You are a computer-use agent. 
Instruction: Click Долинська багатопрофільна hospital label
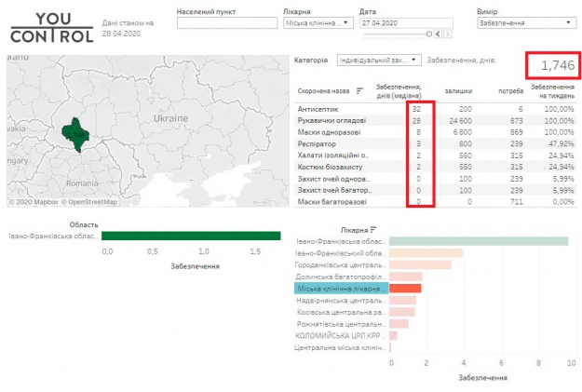(x=340, y=277)
